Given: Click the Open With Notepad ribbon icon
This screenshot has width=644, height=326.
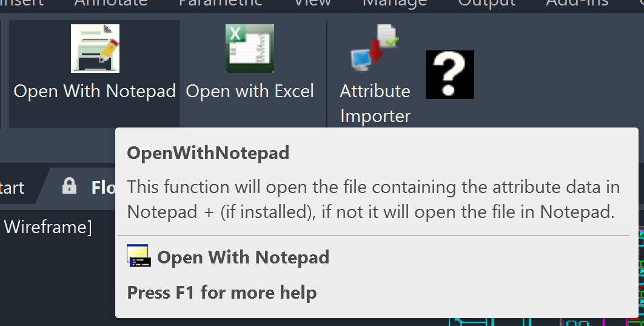Looking at the screenshot, I should click(x=95, y=49).
